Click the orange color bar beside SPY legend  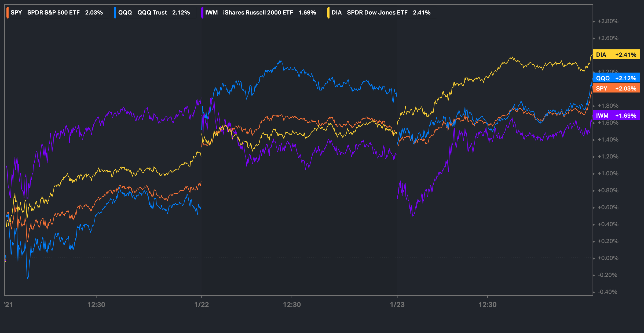click(x=8, y=13)
